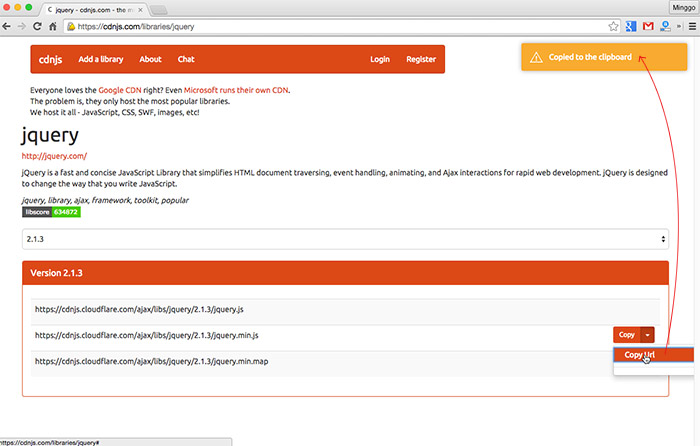Click the Version 2.1.3 panel header
Image resolution: width=700 pixels, height=446 pixels.
[346, 273]
